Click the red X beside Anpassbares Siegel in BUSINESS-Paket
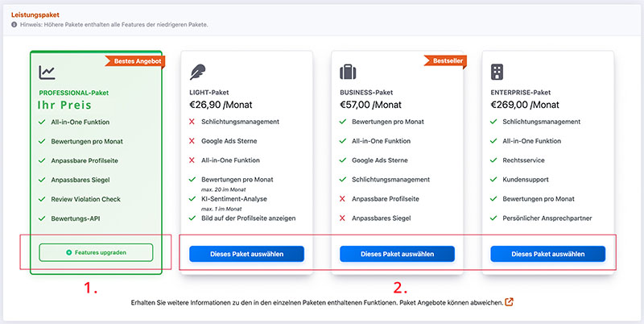The height and width of the screenshot is (324, 644). pyautogui.click(x=342, y=218)
